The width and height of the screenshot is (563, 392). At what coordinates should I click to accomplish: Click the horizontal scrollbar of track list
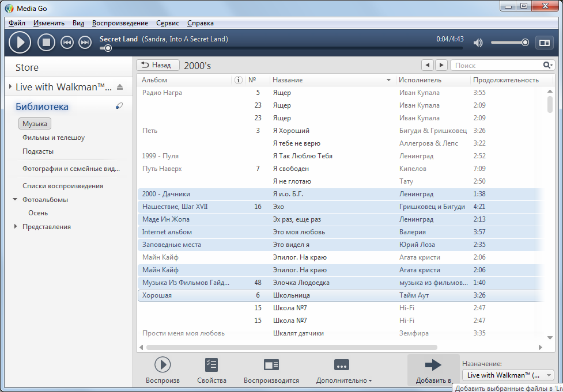tap(292, 347)
